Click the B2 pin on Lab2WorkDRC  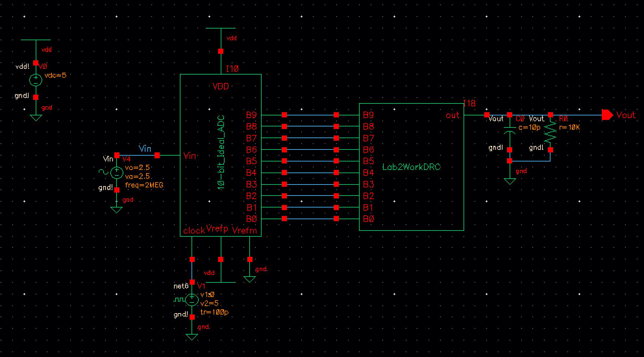(368, 196)
